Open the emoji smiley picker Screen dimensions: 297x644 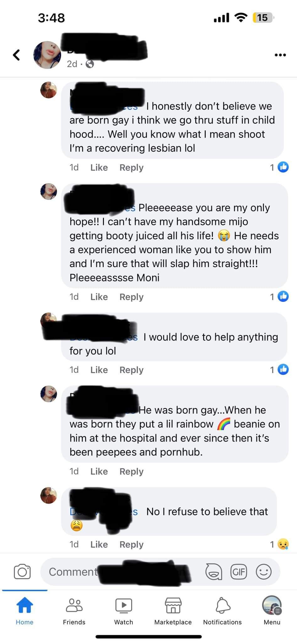tap(264, 571)
